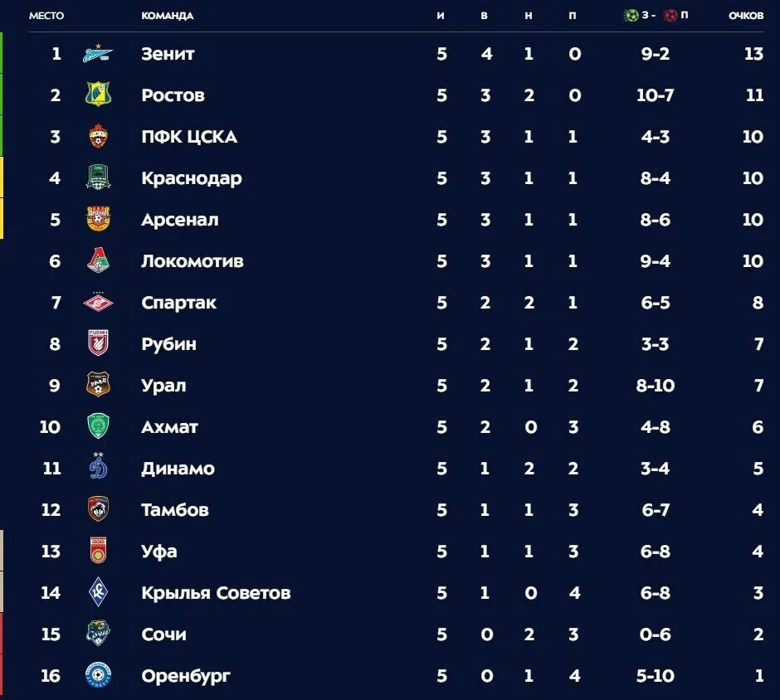Open the Rostov club crest

tap(98, 94)
